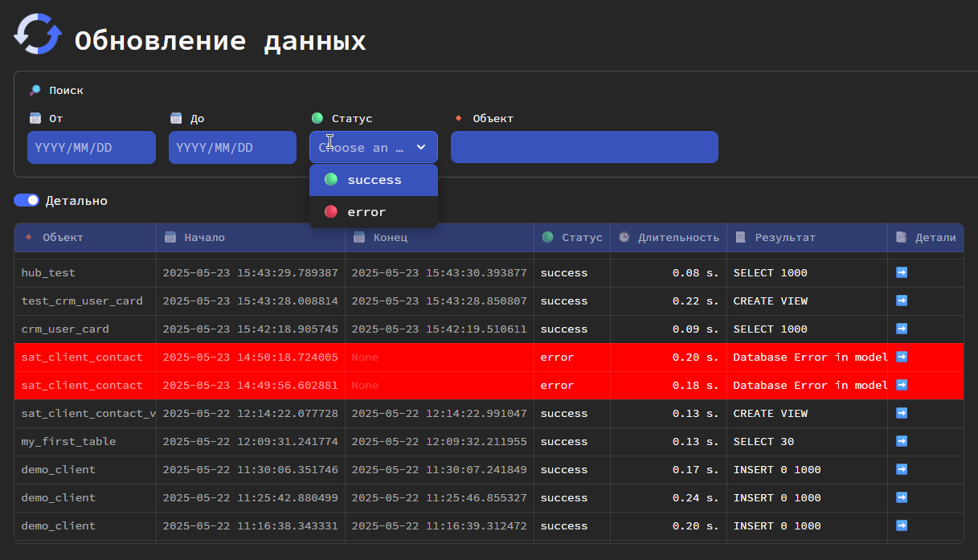Image resolution: width=978 pixels, height=560 pixels.
Task: Click SELECT 30 result cell
Action: click(x=807, y=441)
